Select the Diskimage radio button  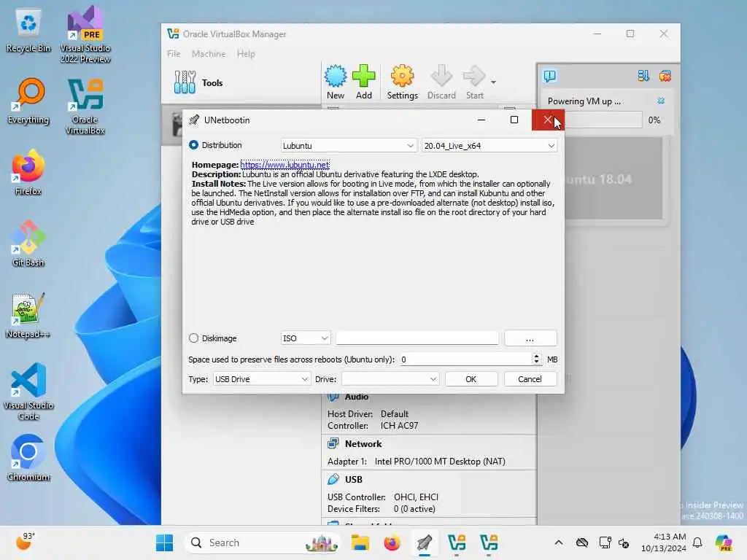[193, 338]
